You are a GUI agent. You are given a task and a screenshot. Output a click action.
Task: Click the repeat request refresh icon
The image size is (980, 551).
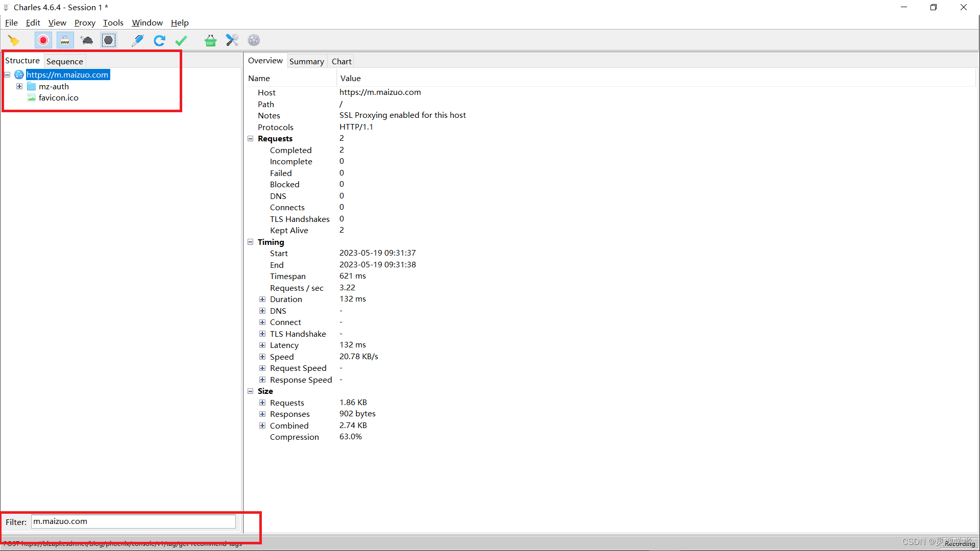(x=159, y=40)
